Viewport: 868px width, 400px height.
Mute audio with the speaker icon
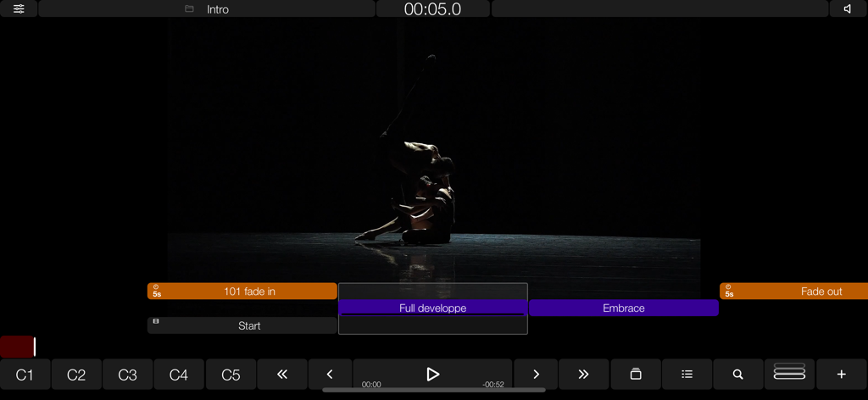click(848, 8)
